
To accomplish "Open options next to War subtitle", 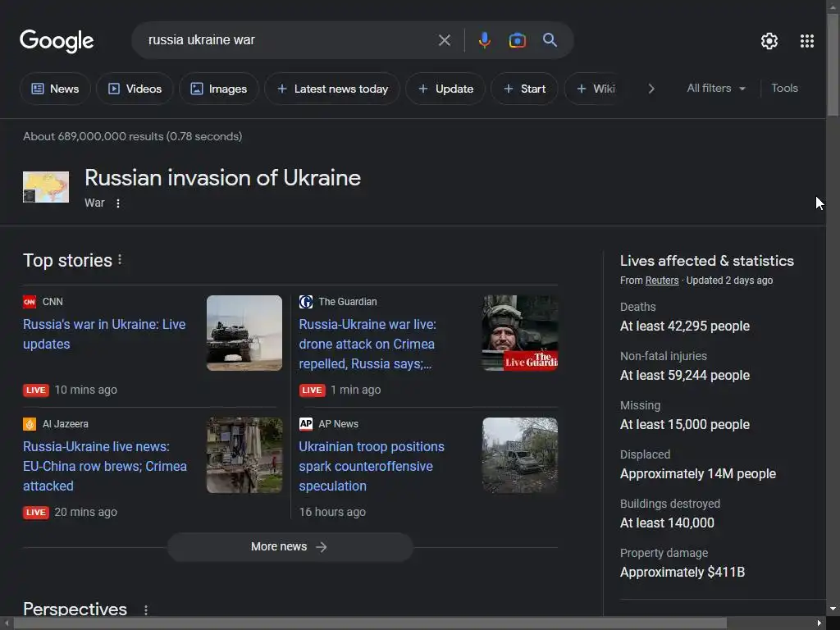I will click(118, 203).
